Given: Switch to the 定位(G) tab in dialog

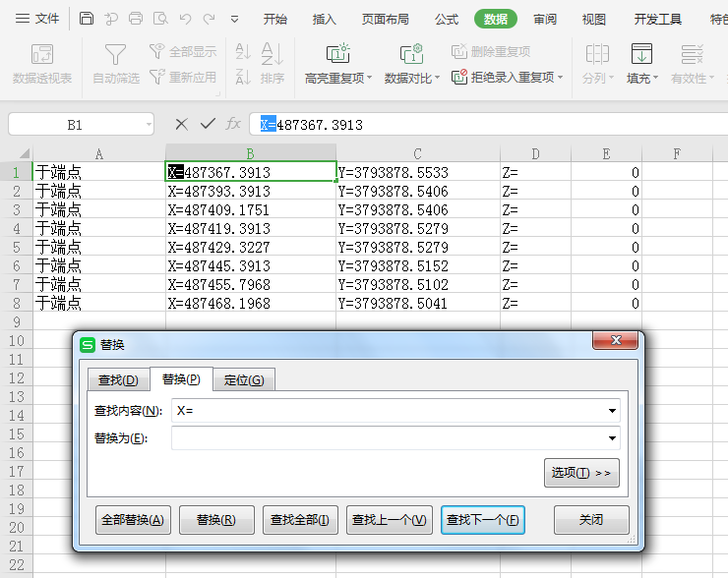Looking at the screenshot, I should point(244,380).
